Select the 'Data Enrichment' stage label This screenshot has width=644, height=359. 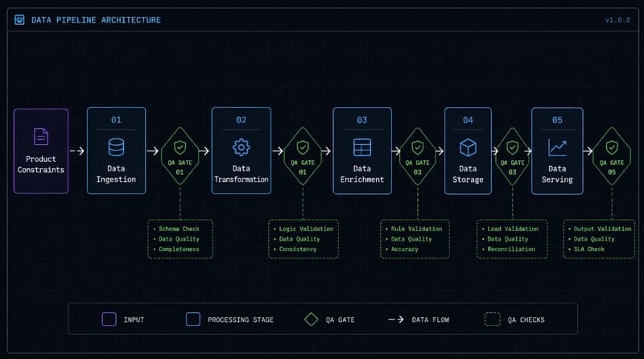click(x=362, y=174)
